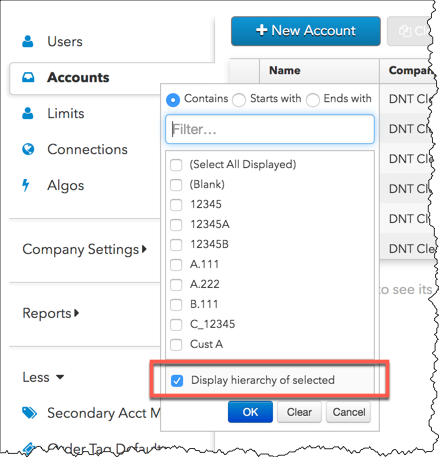439x457 pixels.
Task: Expand the Company Settings menu
Action: pyautogui.click(x=84, y=249)
